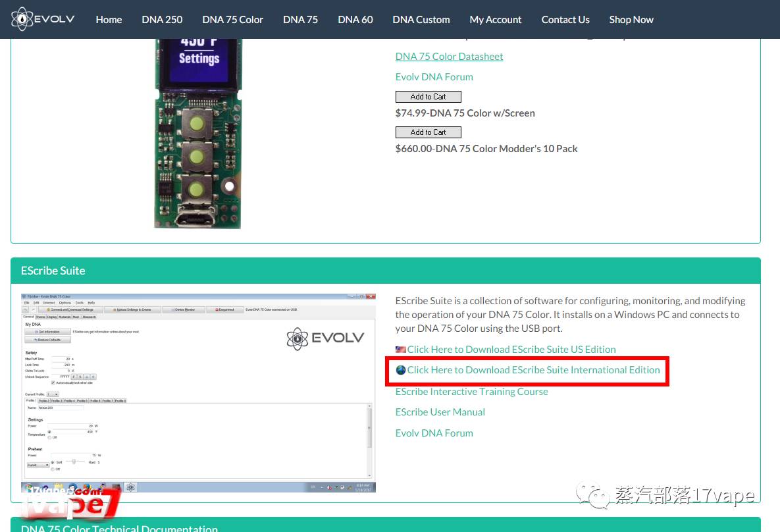Click the DNA 75 Color circuit board image
This screenshot has height=532, width=780.
click(x=198, y=134)
